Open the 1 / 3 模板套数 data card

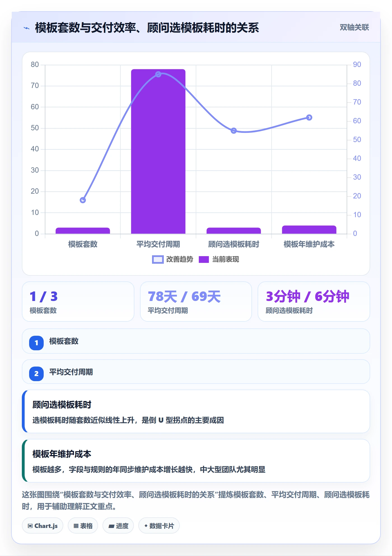point(78,302)
